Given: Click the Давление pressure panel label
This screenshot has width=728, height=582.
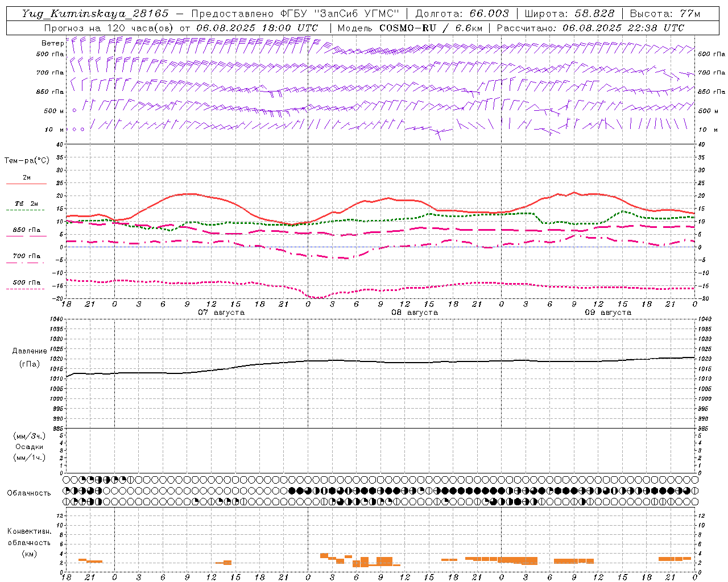Looking at the screenshot, I should [29, 351].
